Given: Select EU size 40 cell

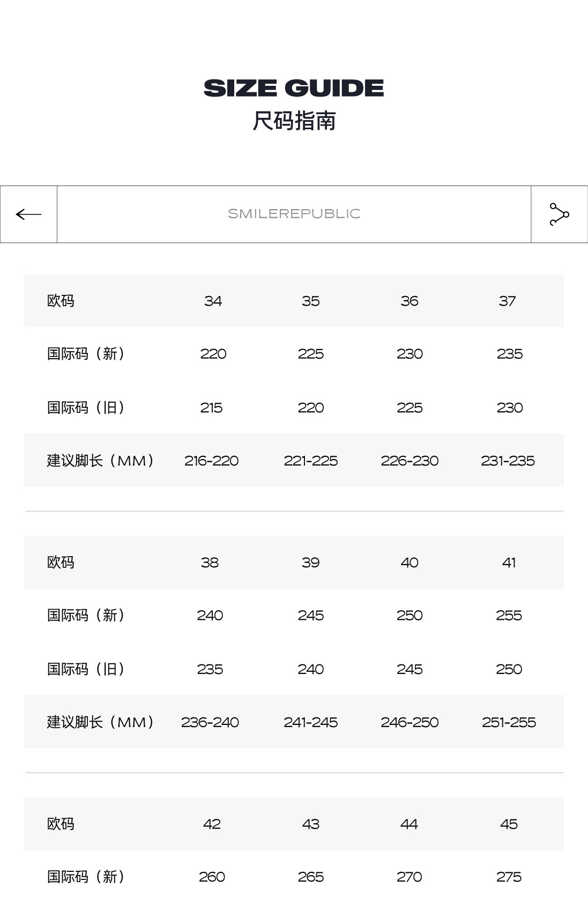Looking at the screenshot, I should pos(410,562).
